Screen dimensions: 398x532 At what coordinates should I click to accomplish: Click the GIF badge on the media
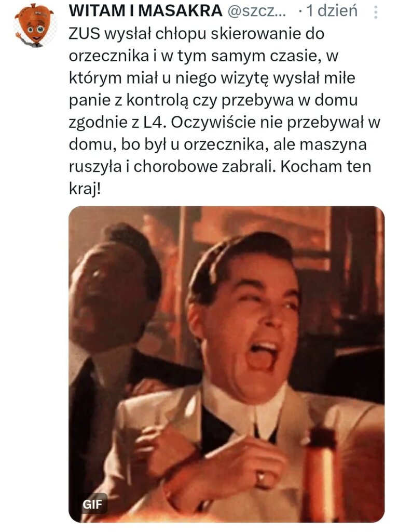click(92, 504)
